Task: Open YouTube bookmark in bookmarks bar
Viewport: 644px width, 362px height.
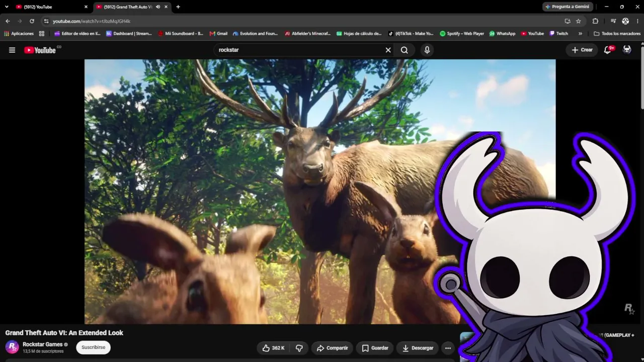Action: pyautogui.click(x=532, y=34)
